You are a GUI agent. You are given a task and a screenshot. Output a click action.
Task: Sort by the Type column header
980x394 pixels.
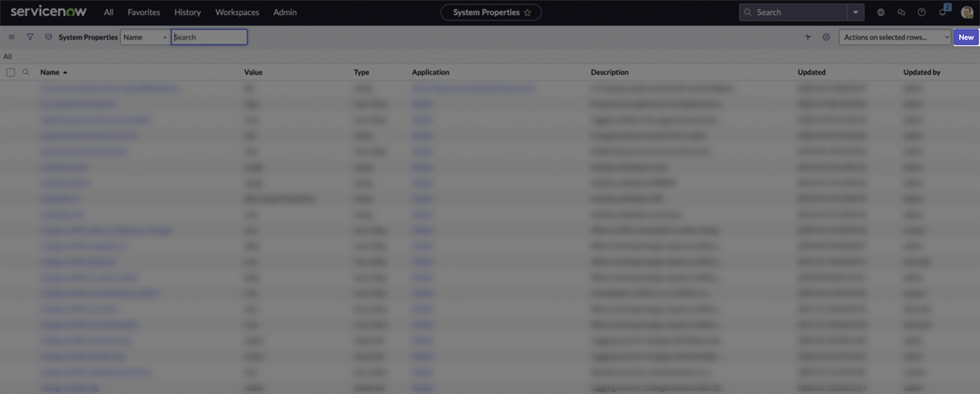(362, 72)
